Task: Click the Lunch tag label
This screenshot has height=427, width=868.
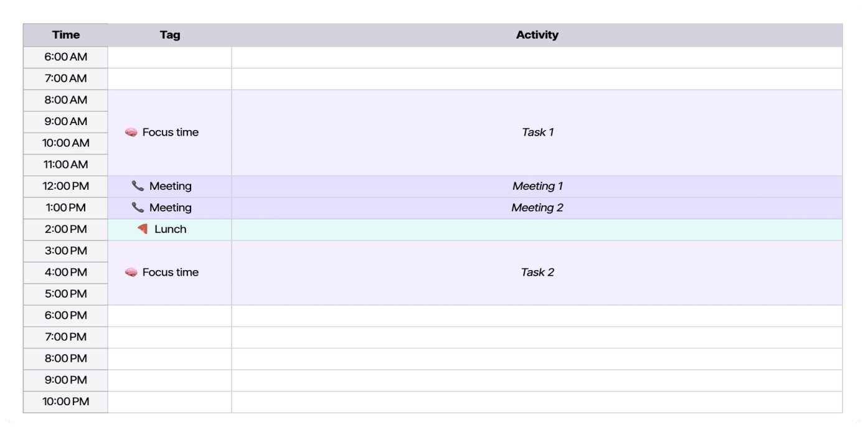Action: tap(171, 229)
